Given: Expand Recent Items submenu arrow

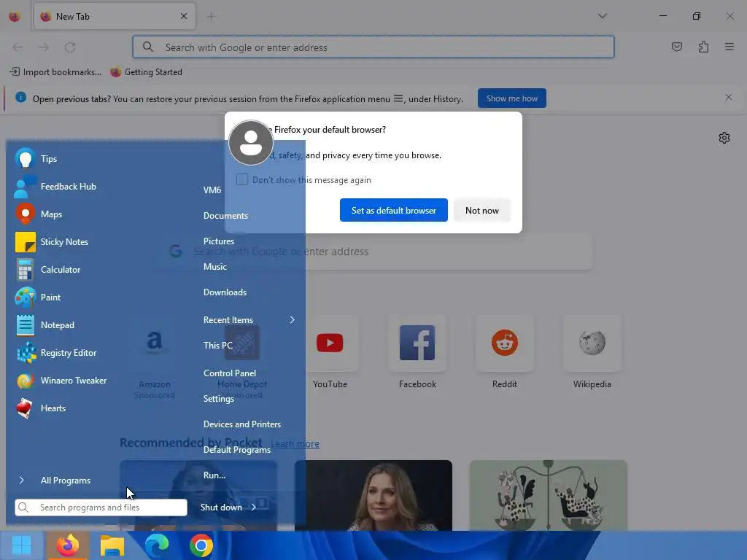Looking at the screenshot, I should pos(292,320).
